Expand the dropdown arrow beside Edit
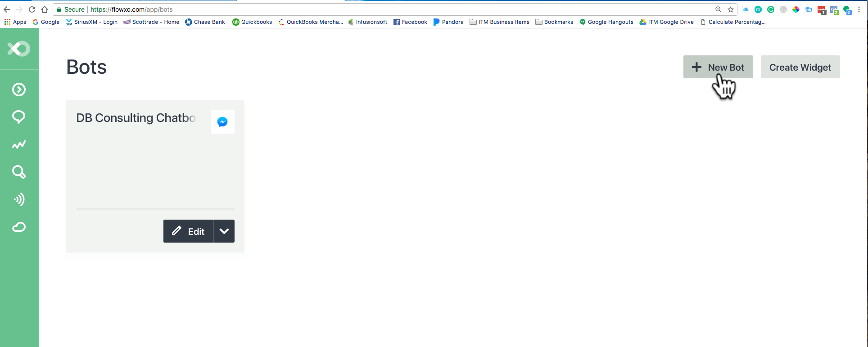868x347 pixels. coord(224,231)
